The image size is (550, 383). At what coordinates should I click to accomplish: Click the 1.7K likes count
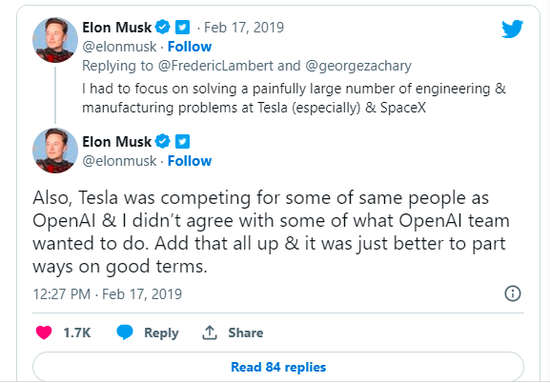tap(77, 332)
